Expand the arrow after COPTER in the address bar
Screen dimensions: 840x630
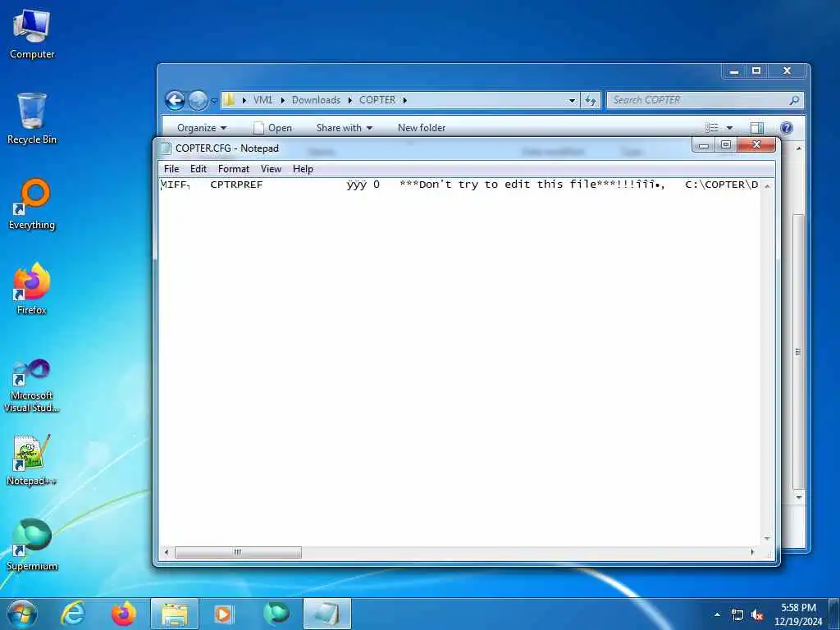point(405,100)
